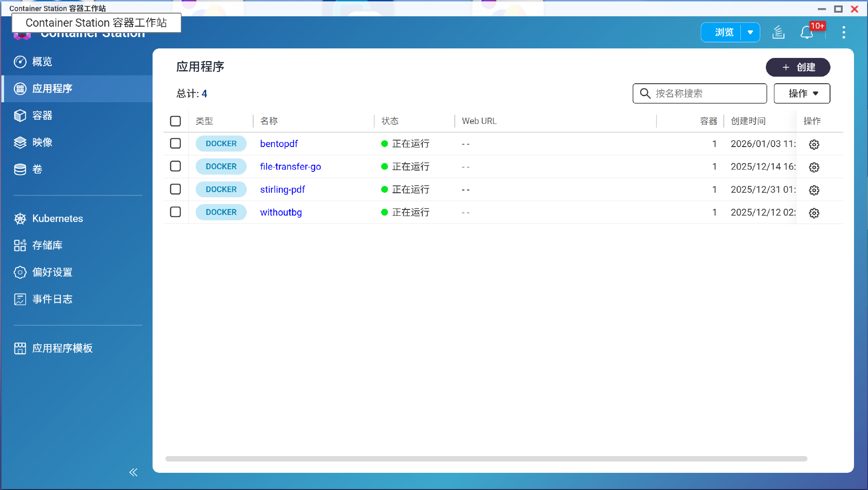The image size is (868, 490).
Task: Click the search-by-name input field
Action: pyautogui.click(x=701, y=94)
